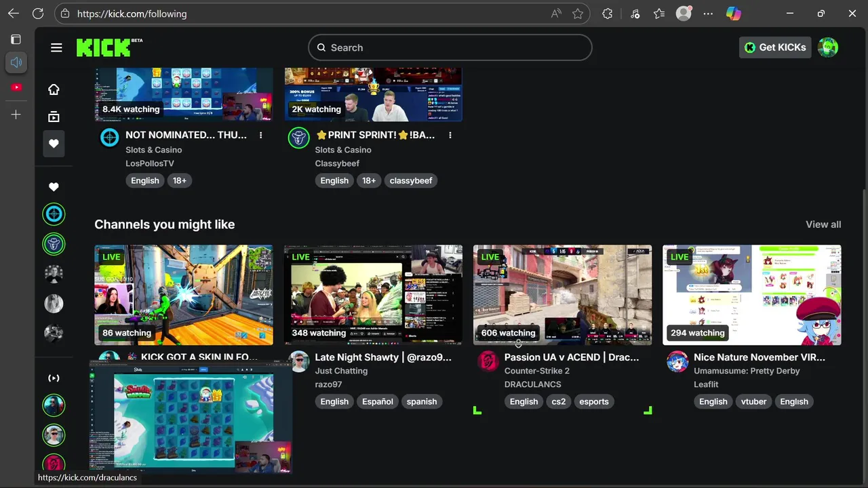Open the YouTube tab in Edge sidebar
The width and height of the screenshot is (868, 488).
click(x=16, y=87)
